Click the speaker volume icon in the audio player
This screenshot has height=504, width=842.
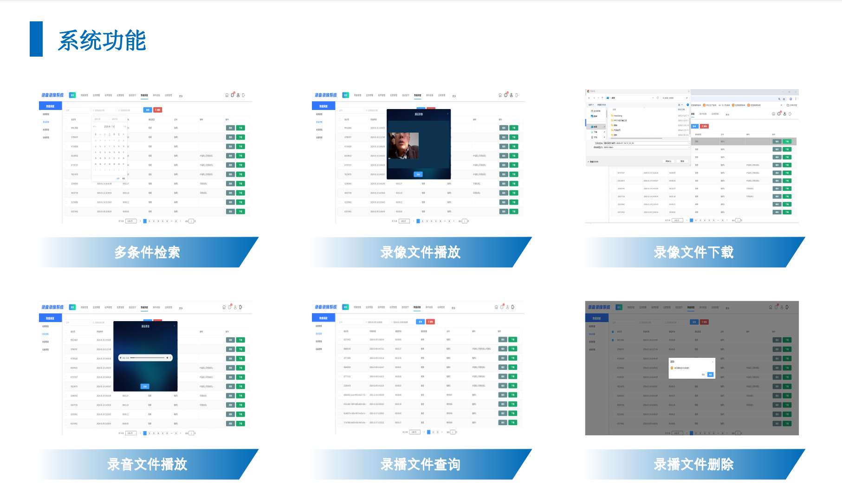click(167, 358)
